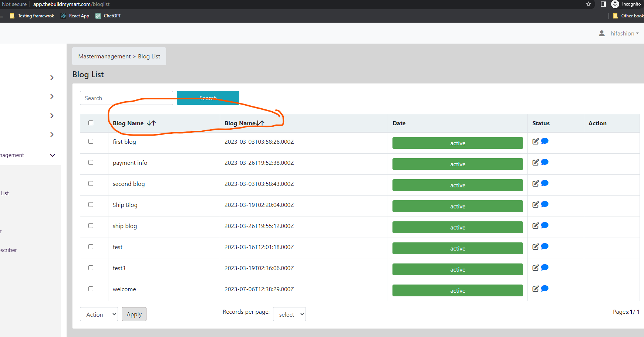Open comments for first blog
This screenshot has height=337, width=644.
pyautogui.click(x=545, y=141)
